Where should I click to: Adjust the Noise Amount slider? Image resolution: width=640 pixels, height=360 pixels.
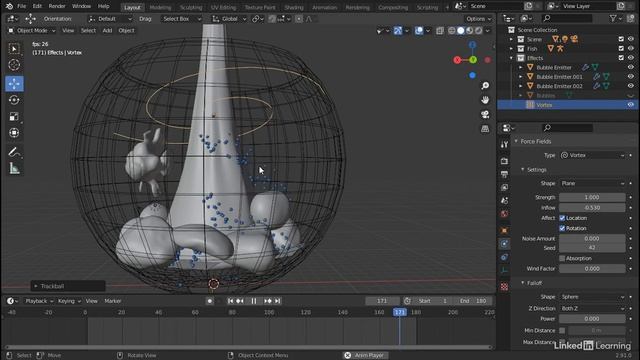coord(592,238)
